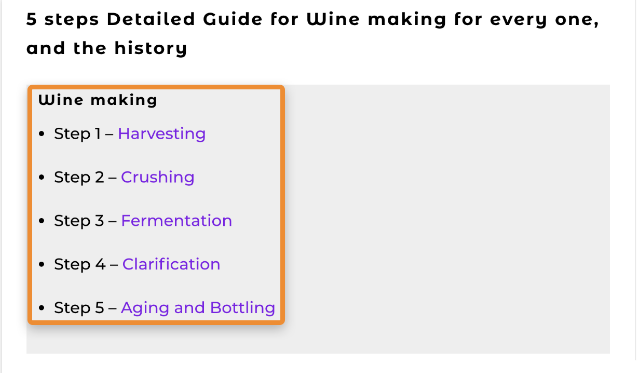Jump to the Crushing section link

(x=158, y=178)
